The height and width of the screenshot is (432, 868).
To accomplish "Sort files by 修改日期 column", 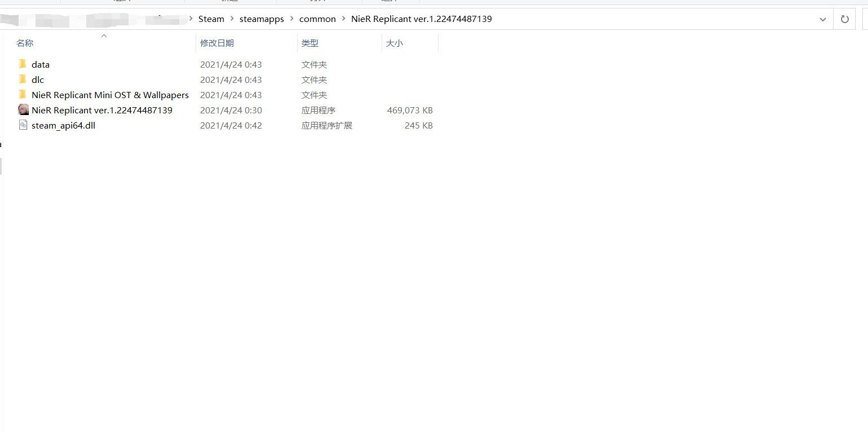I will [x=217, y=43].
